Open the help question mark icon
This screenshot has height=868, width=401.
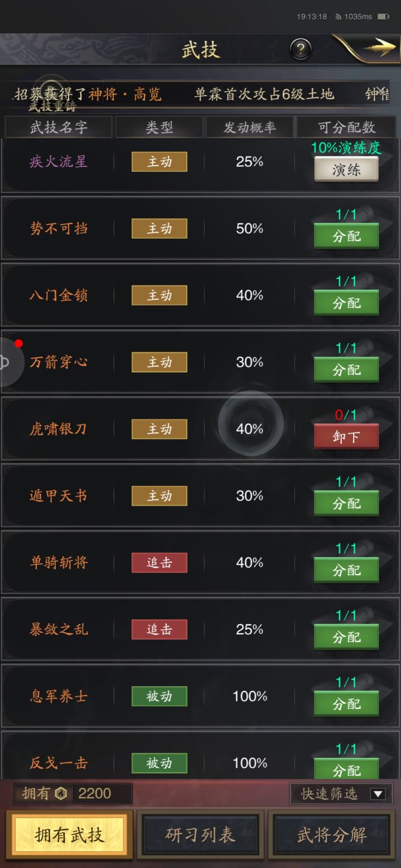pos(300,50)
